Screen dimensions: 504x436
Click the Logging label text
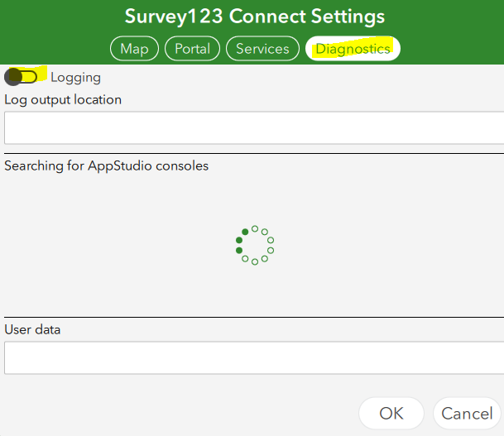tap(75, 78)
